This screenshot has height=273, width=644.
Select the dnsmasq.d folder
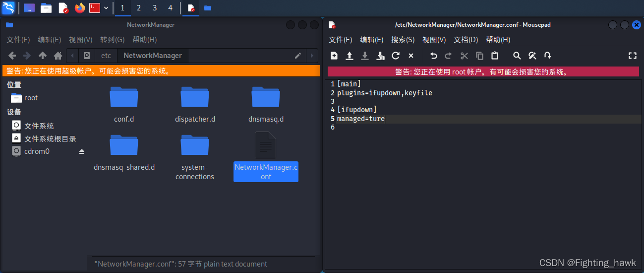click(x=266, y=104)
